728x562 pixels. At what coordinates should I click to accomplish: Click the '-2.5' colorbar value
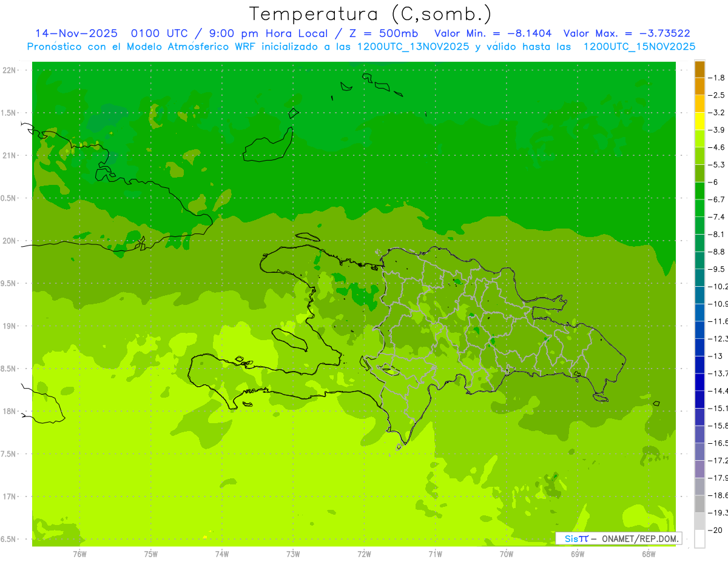(716, 95)
